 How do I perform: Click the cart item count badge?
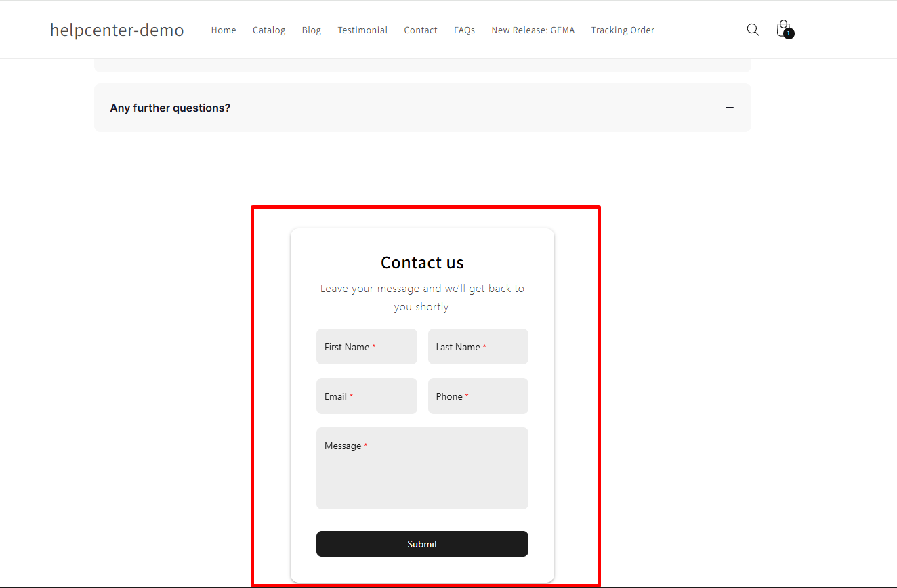(x=789, y=34)
